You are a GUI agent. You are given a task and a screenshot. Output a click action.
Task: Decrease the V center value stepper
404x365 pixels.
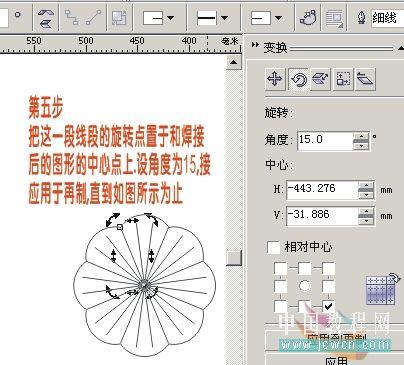366,221
